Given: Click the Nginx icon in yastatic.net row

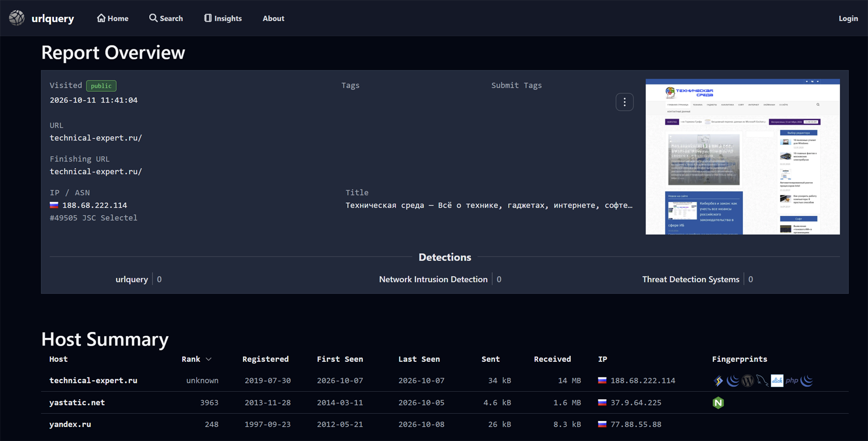Looking at the screenshot, I should coord(718,402).
